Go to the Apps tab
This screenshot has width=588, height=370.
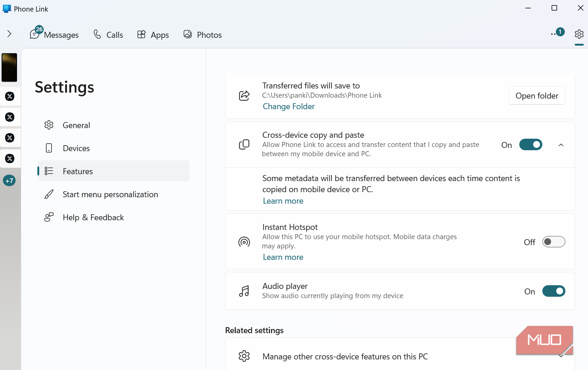pyautogui.click(x=153, y=35)
